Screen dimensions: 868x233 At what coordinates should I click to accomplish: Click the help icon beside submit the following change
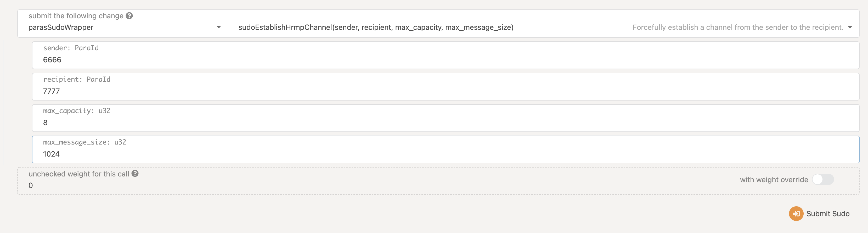click(129, 16)
